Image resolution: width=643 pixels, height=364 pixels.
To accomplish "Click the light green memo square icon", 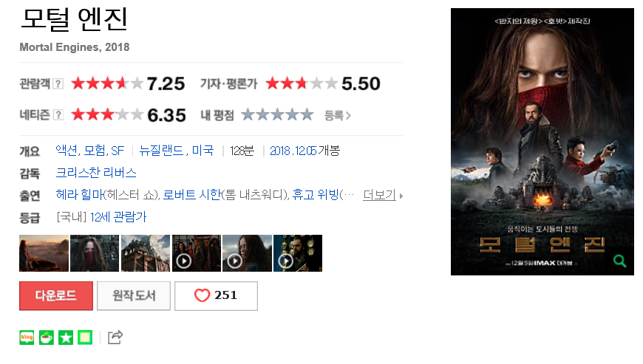I will coord(85,337).
